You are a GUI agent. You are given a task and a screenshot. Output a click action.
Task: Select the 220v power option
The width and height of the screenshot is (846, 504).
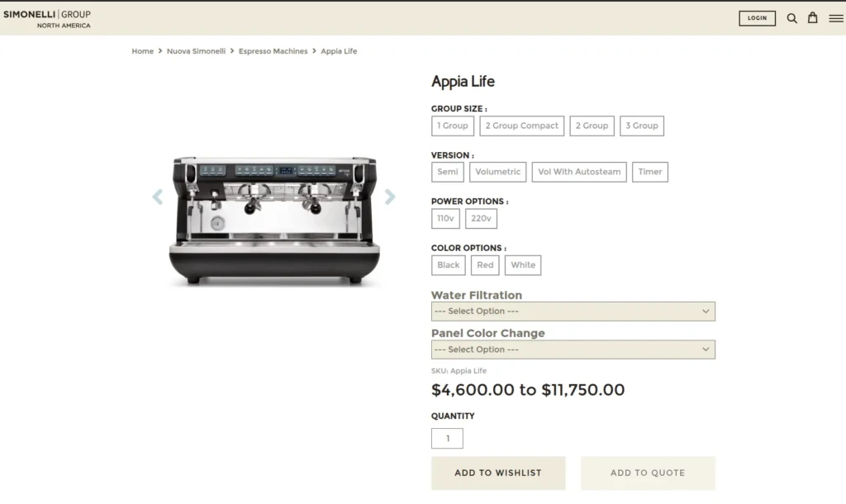tap(481, 218)
